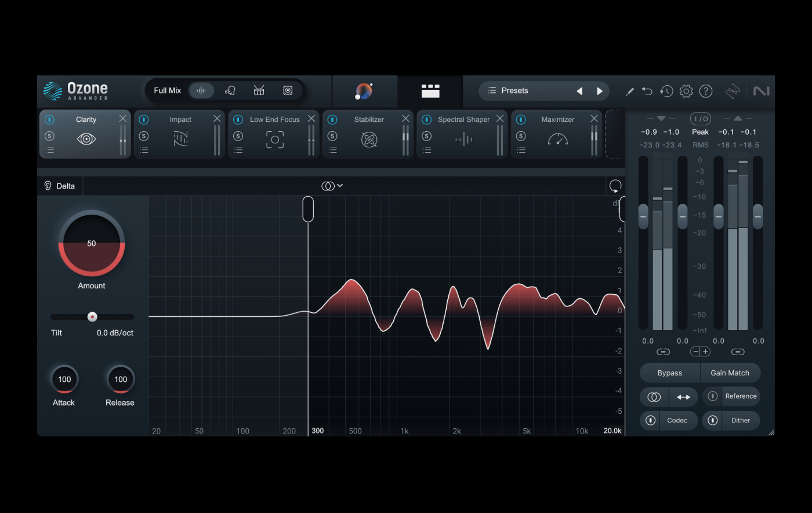Go to previous preset arrow
Image resolution: width=812 pixels, height=513 pixels.
click(579, 91)
